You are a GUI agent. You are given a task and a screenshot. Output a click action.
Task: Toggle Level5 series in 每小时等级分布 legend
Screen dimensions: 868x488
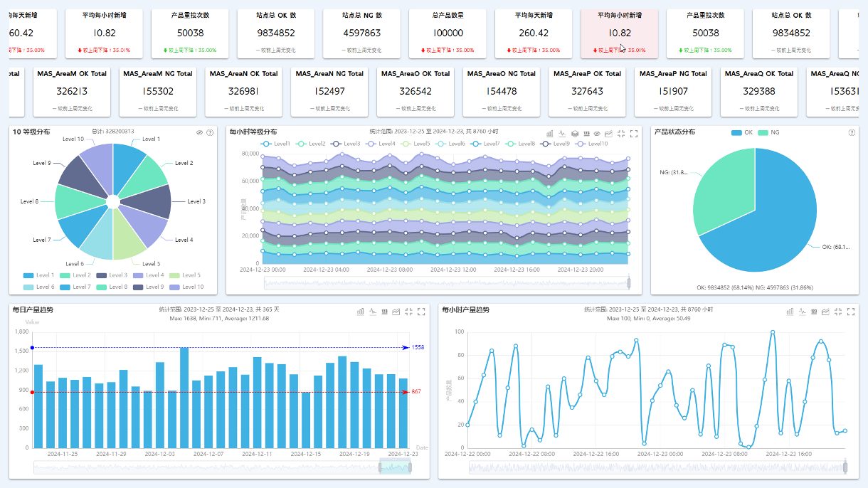[x=416, y=144]
